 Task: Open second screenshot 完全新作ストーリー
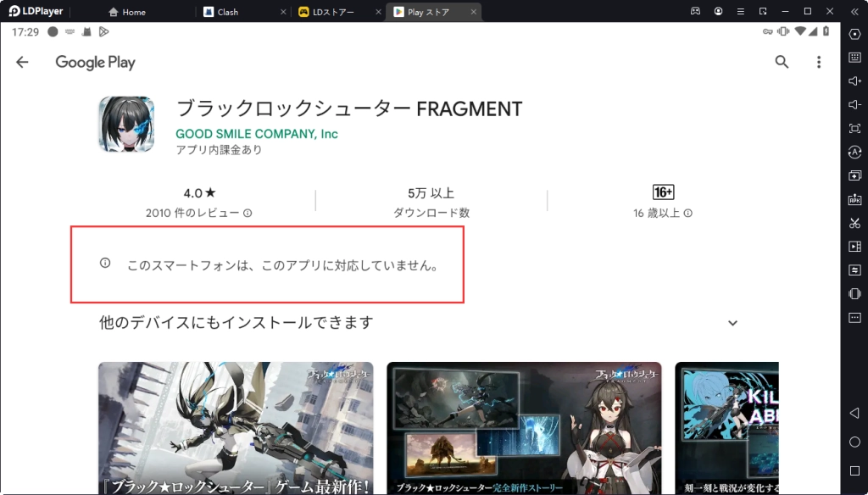[524, 428]
